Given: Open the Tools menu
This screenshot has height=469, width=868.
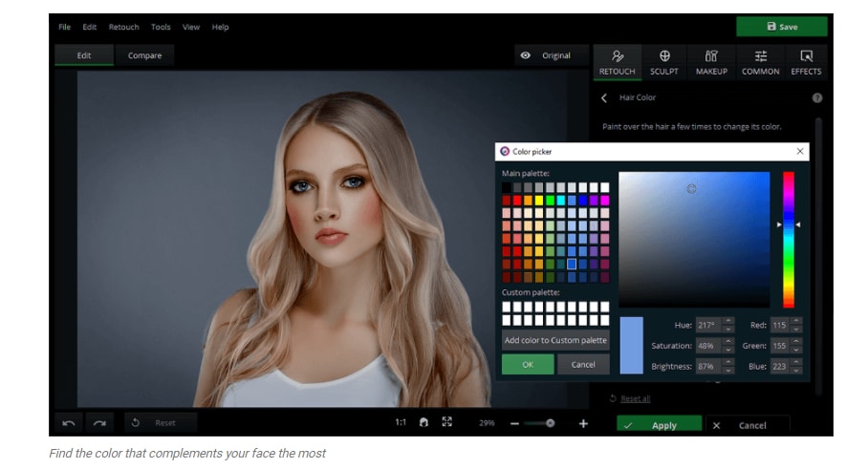Looking at the screenshot, I should pyautogui.click(x=162, y=27).
